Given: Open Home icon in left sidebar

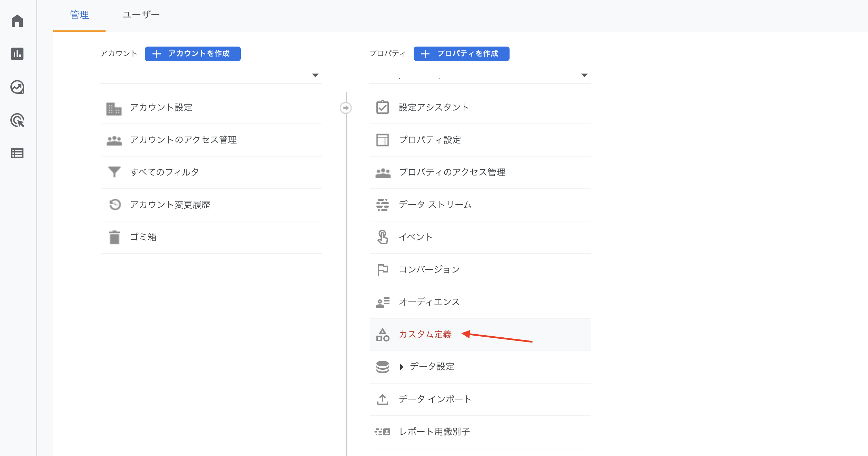Looking at the screenshot, I should tap(17, 21).
